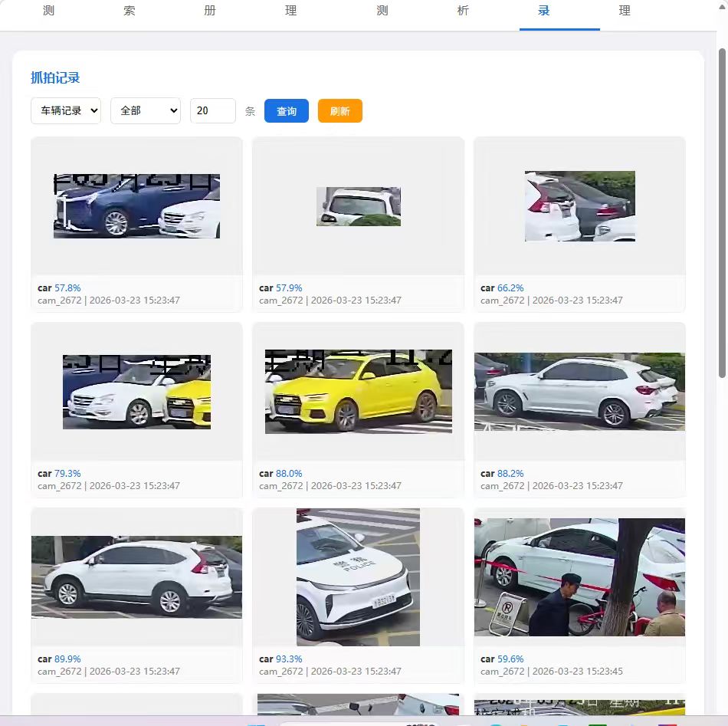View the white police car capture image

click(x=357, y=577)
